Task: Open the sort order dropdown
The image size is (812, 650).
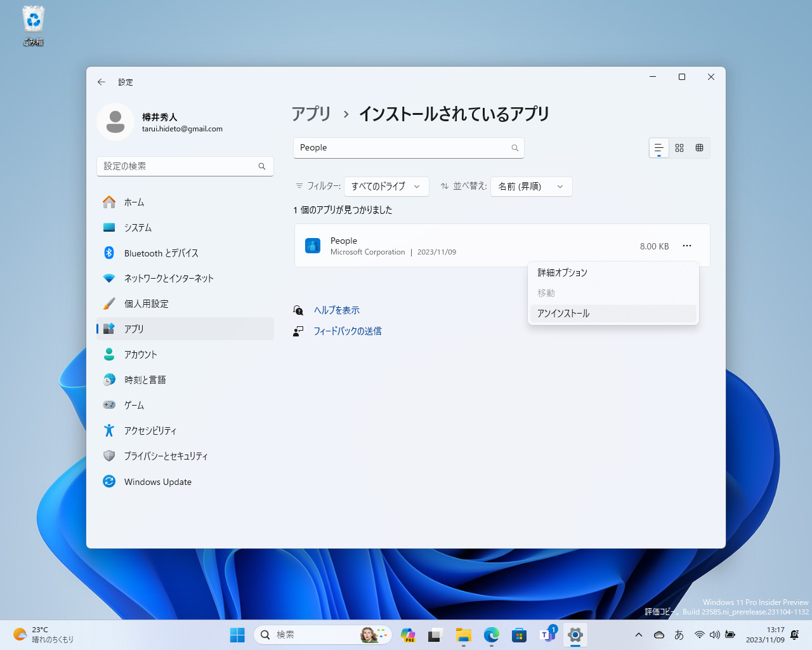Action: [532, 186]
